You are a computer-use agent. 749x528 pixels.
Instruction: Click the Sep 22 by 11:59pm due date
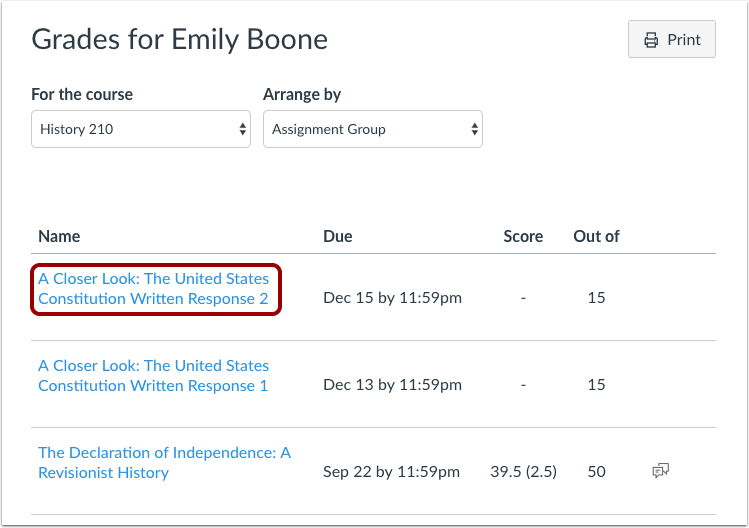coord(391,472)
